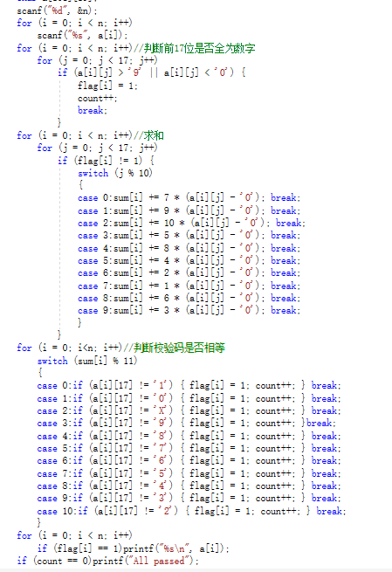Click the line case 8:sum[i] += 6
This screenshot has height=572, width=392.
pyautogui.click(x=189, y=298)
